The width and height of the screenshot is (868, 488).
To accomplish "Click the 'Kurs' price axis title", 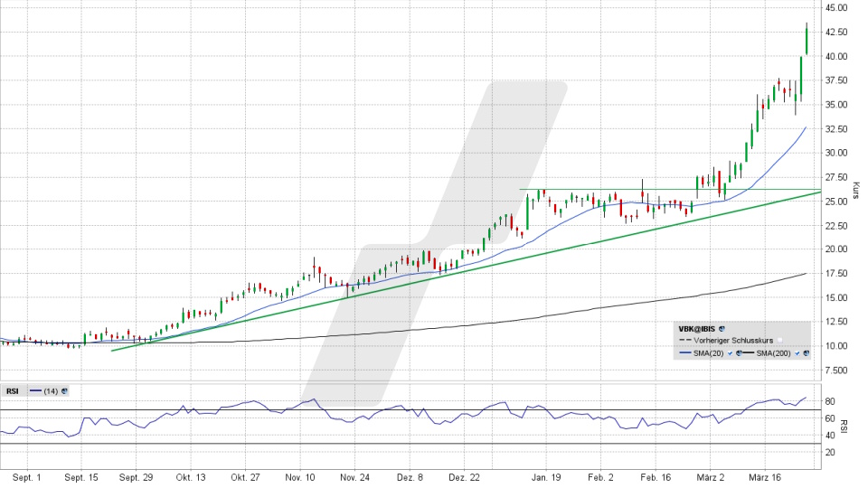I will point(855,189).
